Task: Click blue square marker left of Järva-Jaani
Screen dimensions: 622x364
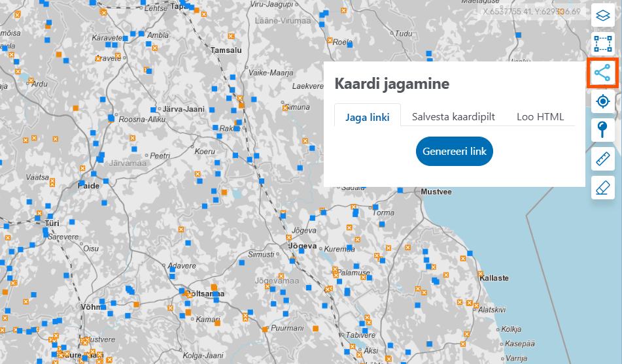Action: pyautogui.click(x=154, y=109)
